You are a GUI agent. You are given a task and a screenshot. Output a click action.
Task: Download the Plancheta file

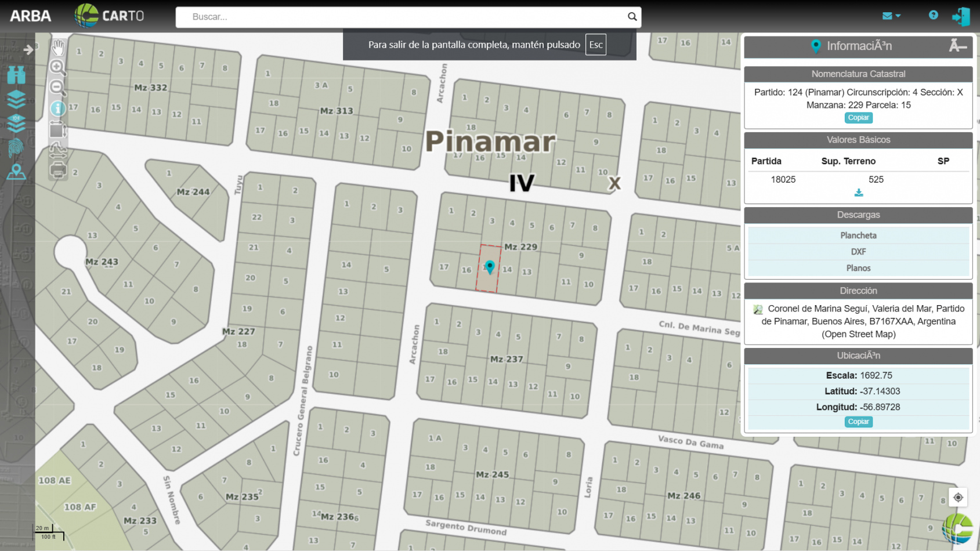tap(858, 235)
